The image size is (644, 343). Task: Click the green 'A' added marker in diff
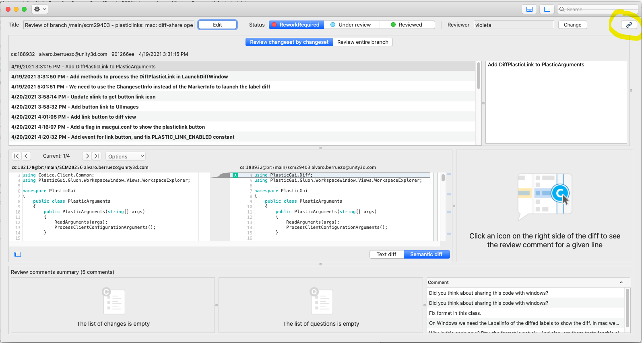pyautogui.click(x=235, y=175)
